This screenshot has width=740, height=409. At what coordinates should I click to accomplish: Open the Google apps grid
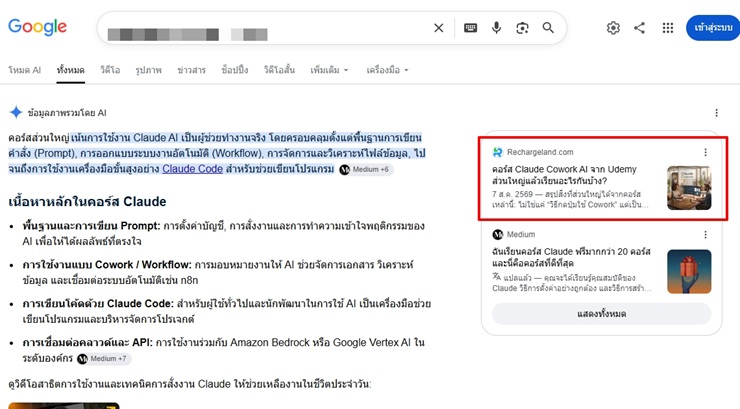tap(667, 28)
